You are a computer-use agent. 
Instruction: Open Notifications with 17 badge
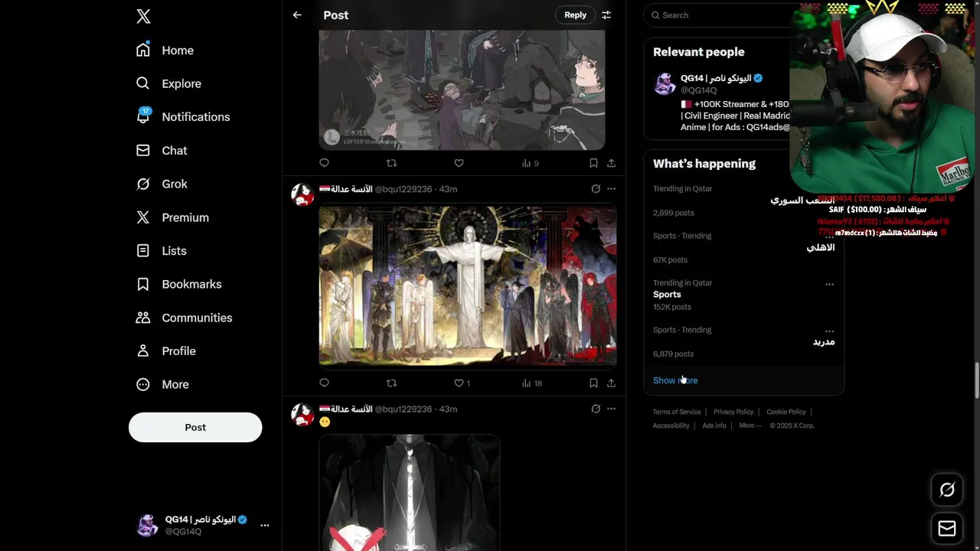click(182, 116)
